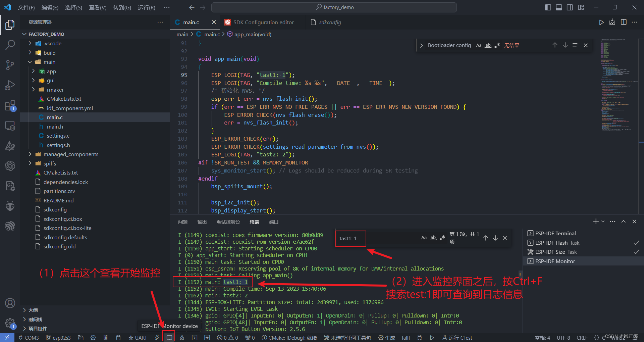Switch to the sdkconfig editor tab
The image size is (644, 342).
pyautogui.click(x=330, y=22)
